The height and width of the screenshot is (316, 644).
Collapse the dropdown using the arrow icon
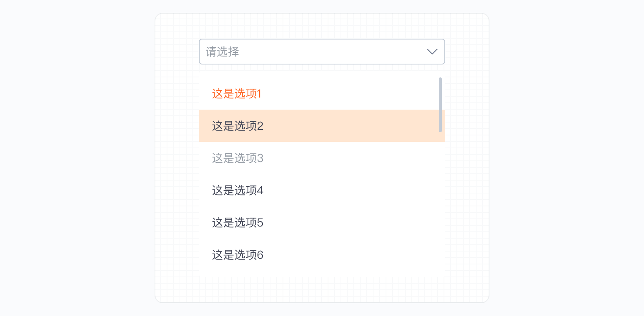pyautogui.click(x=432, y=52)
